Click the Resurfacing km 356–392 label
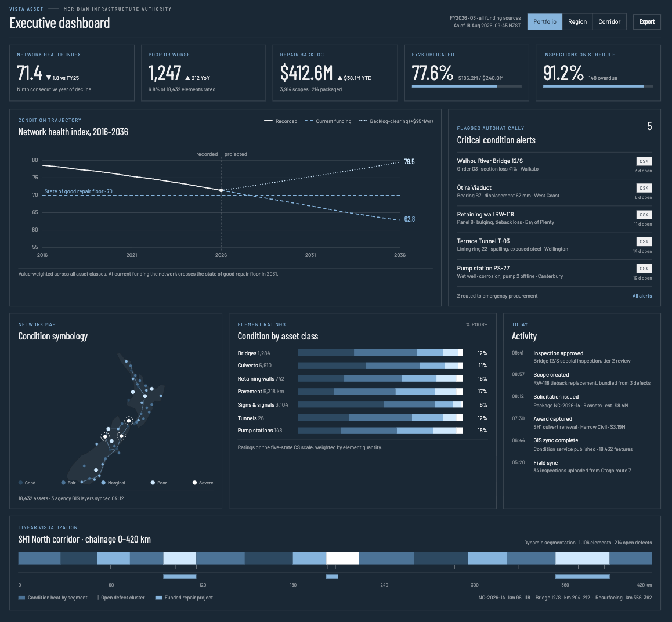 [623, 598]
